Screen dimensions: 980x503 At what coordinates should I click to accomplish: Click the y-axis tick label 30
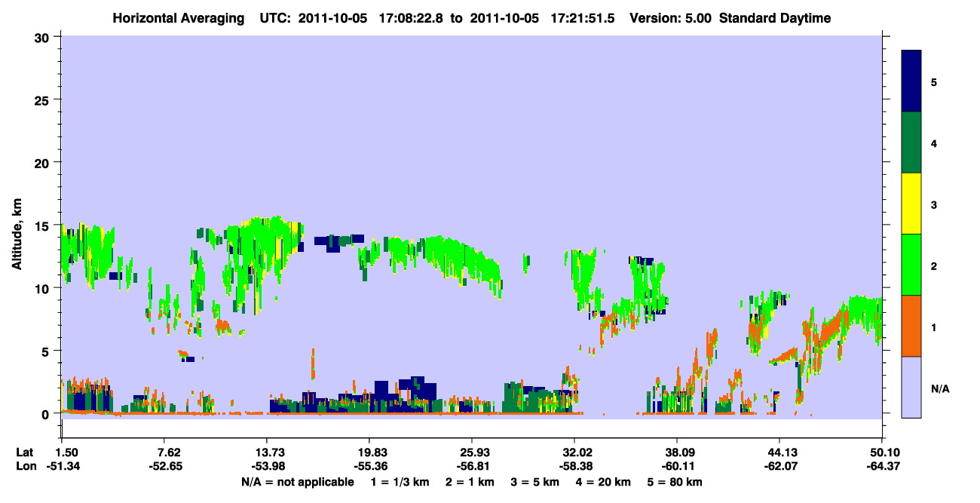coord(44,37)
